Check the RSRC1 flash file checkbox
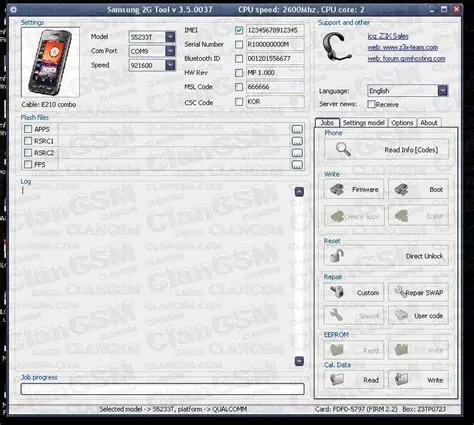 click(x=28, y=141)
